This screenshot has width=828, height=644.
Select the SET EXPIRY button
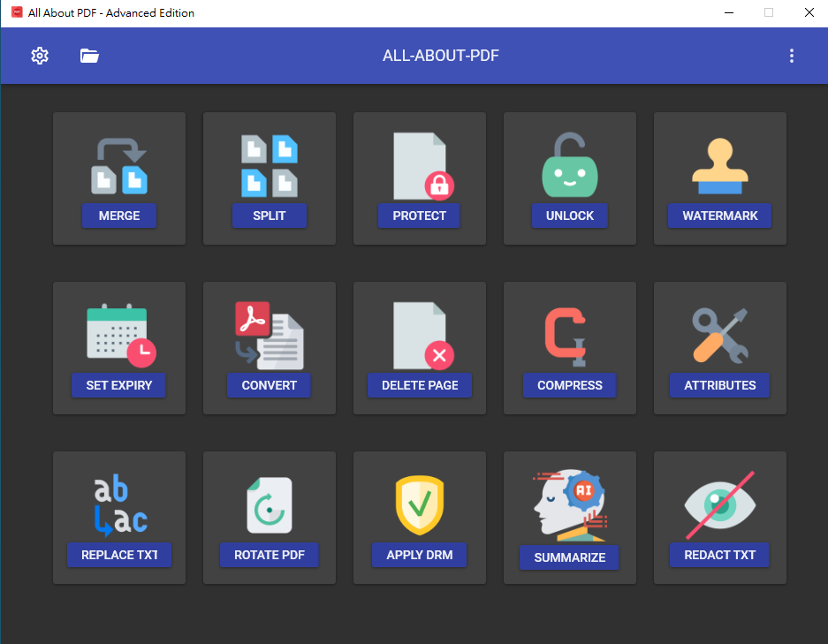tap(118, 385)
